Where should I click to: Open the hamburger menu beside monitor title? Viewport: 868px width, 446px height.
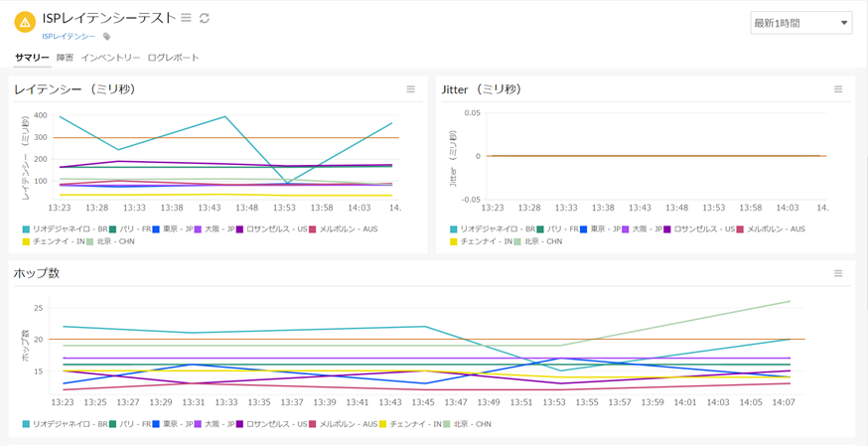tap(186, 18)
